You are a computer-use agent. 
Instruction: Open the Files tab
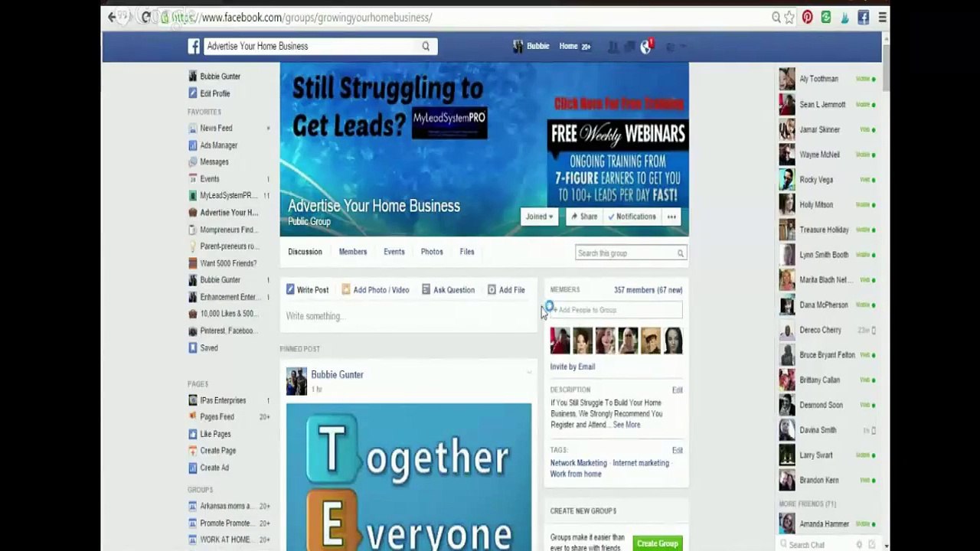tap(467, 252)
